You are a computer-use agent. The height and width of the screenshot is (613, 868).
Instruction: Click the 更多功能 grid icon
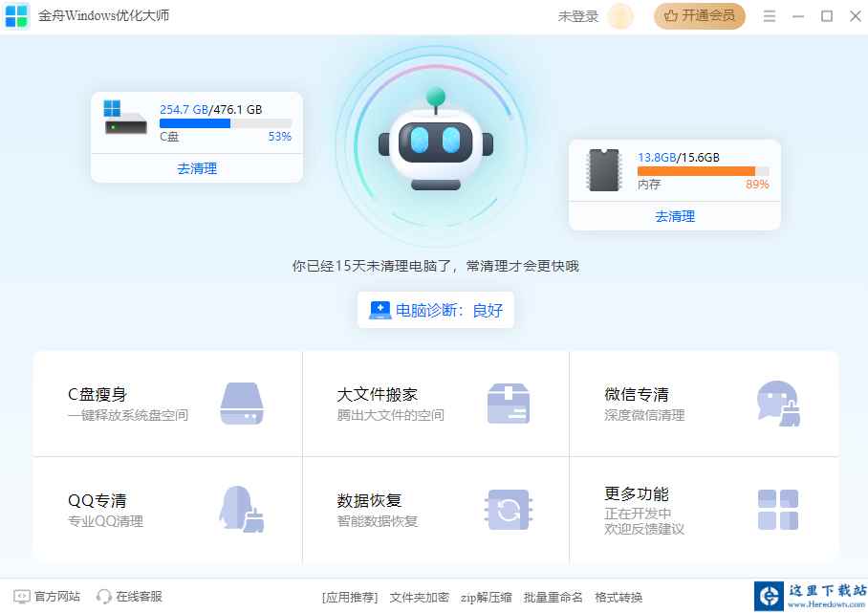pyautogui.click(x=778, y=510)
